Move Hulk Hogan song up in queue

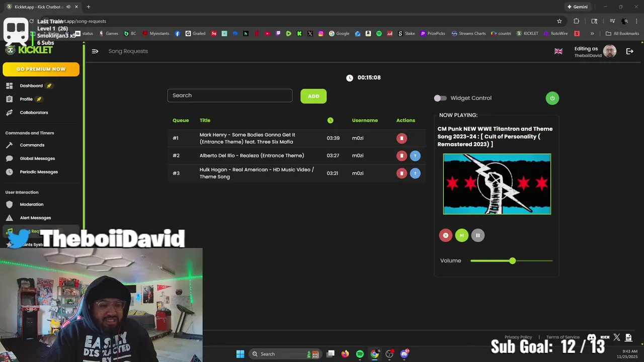coord(415,173)
